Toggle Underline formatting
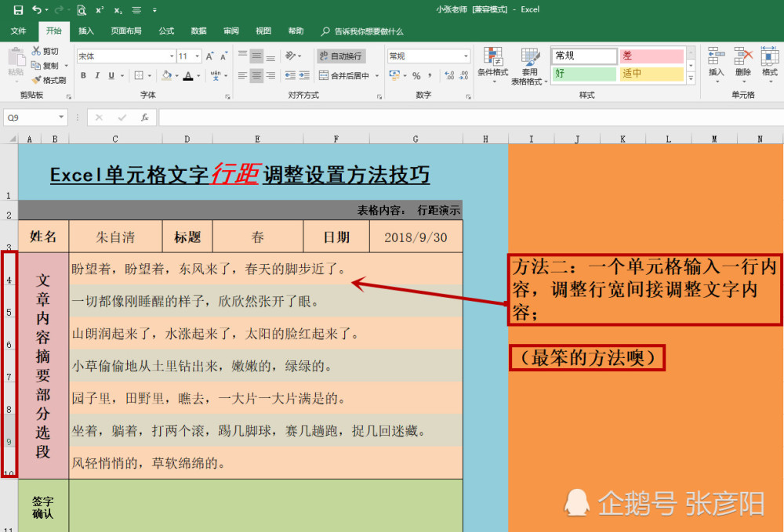Viewport: 784px width, 532px height. tap(111, 75)
